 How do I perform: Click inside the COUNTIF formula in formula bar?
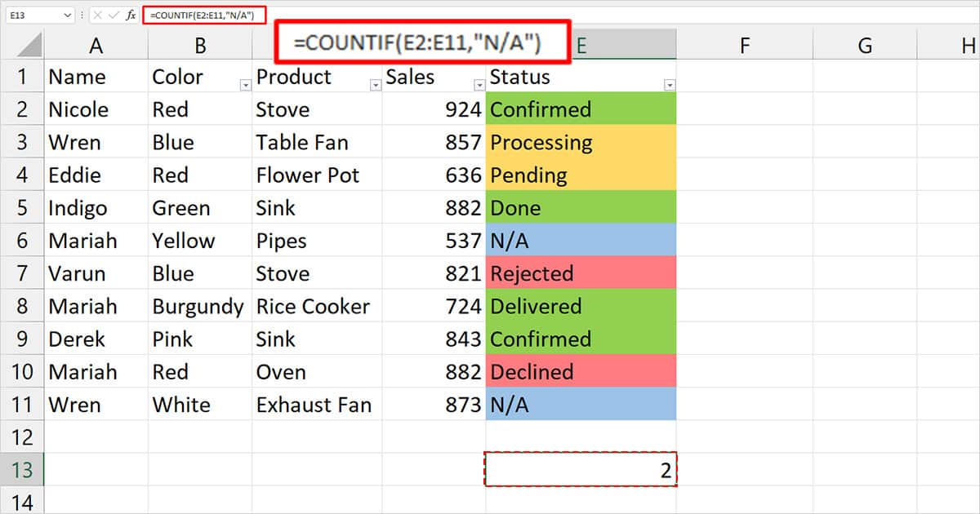[x=204, y=14]
